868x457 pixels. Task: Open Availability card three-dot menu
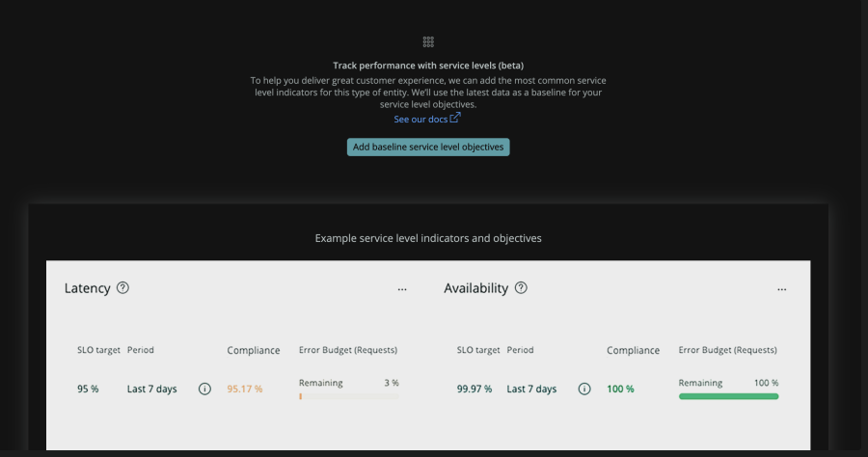[782, 289]
